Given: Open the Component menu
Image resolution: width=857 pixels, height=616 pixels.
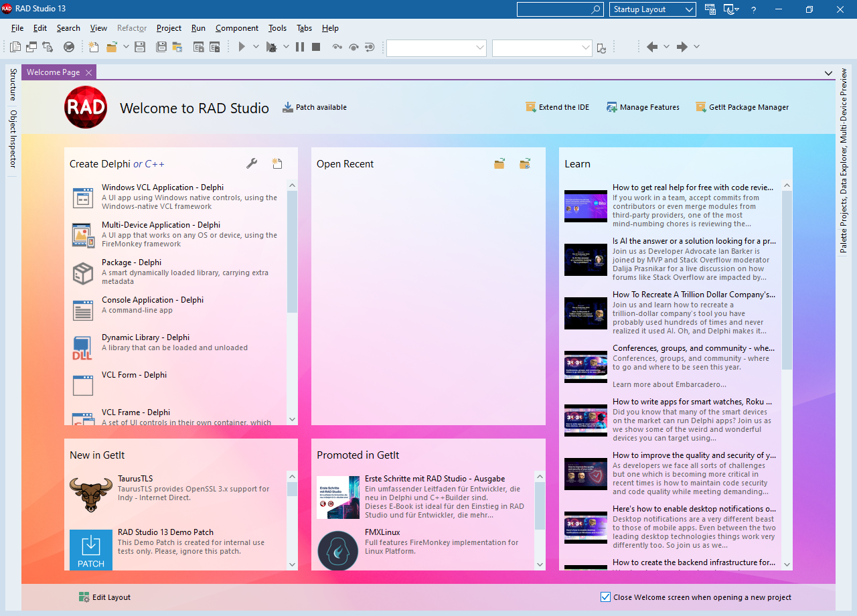Looking at the screenshot, I should click(237, 28).
